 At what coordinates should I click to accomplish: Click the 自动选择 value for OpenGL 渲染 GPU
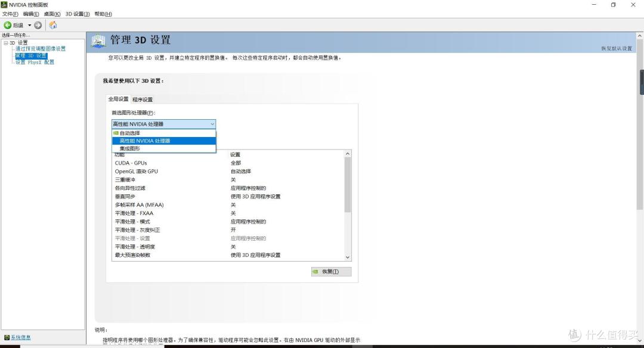(241, 172)
